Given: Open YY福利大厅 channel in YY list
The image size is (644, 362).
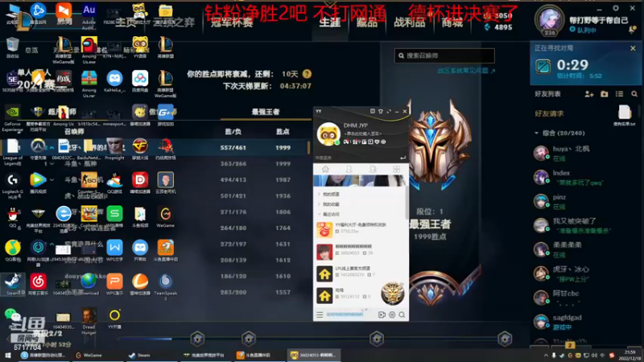Looking at the screenshot, I should [361, 229].
